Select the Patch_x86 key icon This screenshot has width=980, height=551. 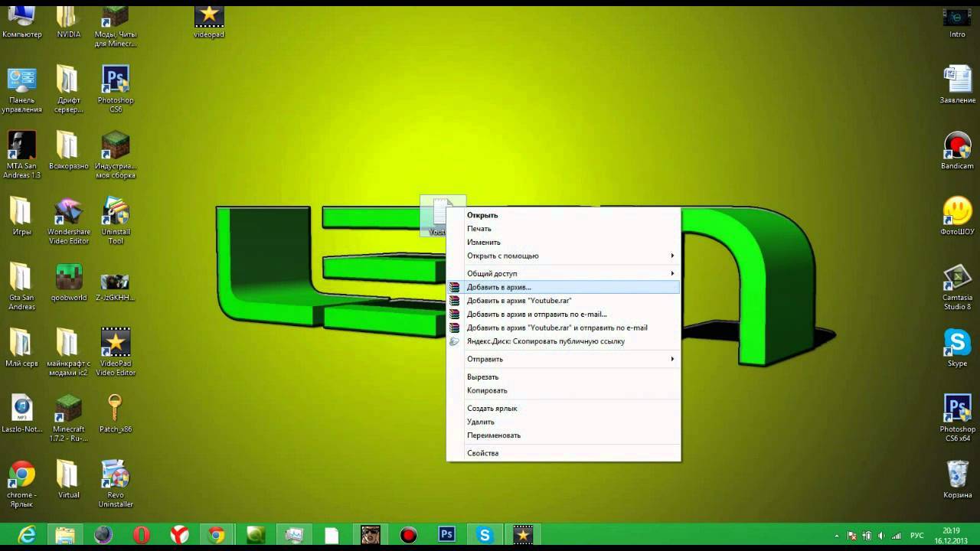115,415
